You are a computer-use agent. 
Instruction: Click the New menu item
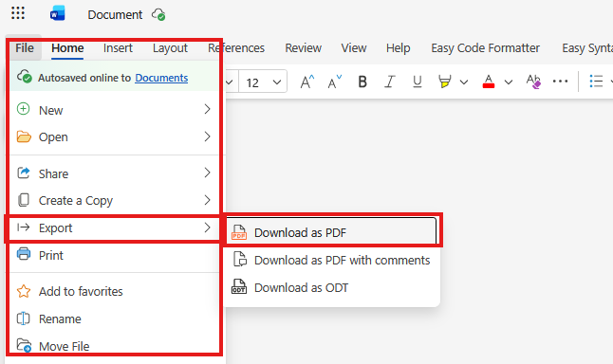[114, 110]
